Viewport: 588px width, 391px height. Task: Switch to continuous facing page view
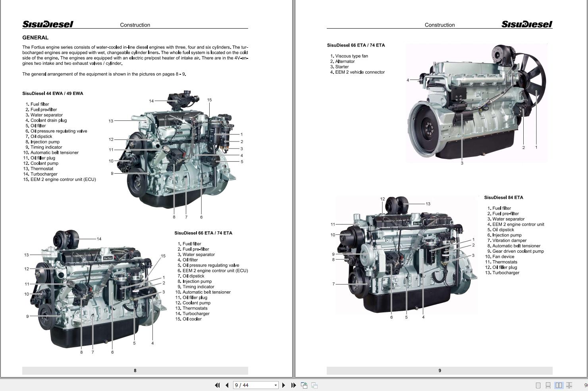click(x=569, y=385)
